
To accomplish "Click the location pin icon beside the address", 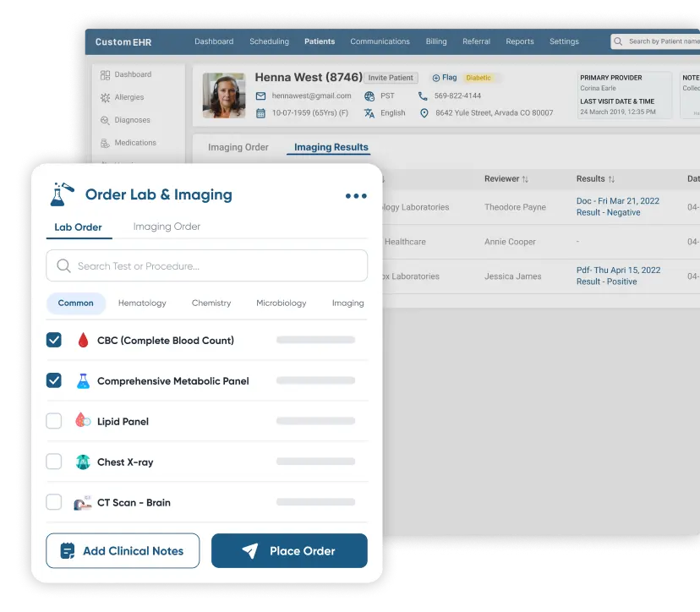I will pos(424,113).
